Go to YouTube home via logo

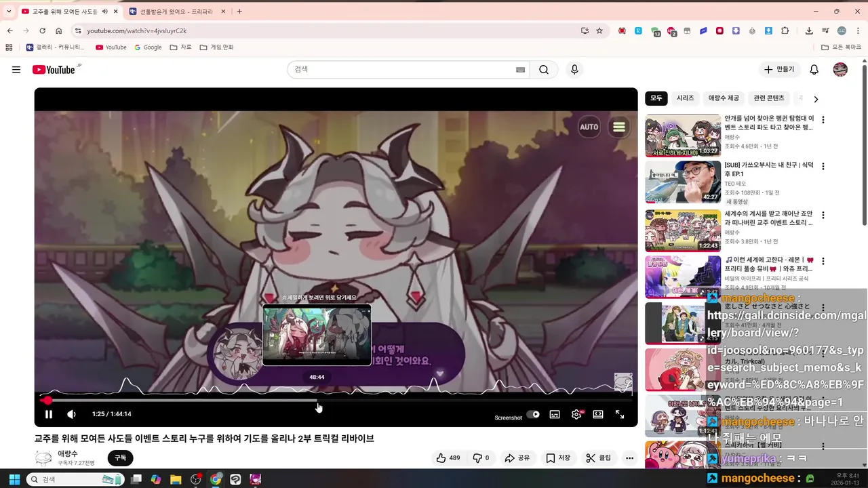click(x=54, y=70)
